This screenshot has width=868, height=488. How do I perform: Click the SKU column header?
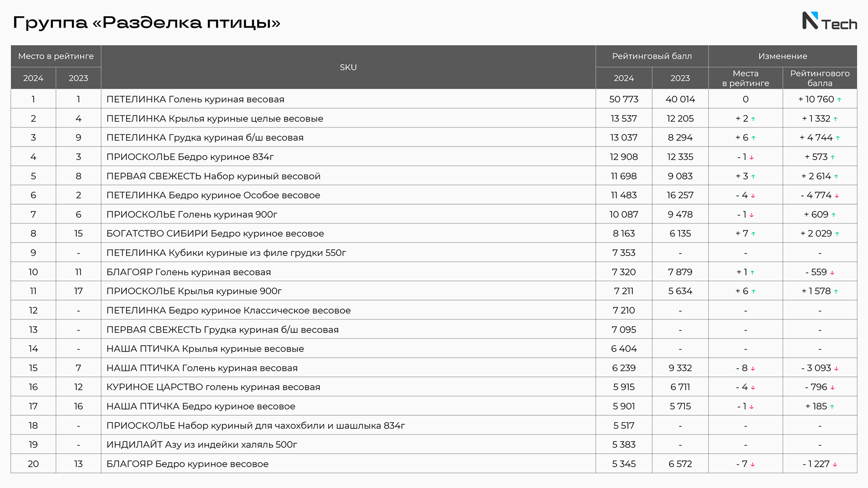click(x=348, y=67)
